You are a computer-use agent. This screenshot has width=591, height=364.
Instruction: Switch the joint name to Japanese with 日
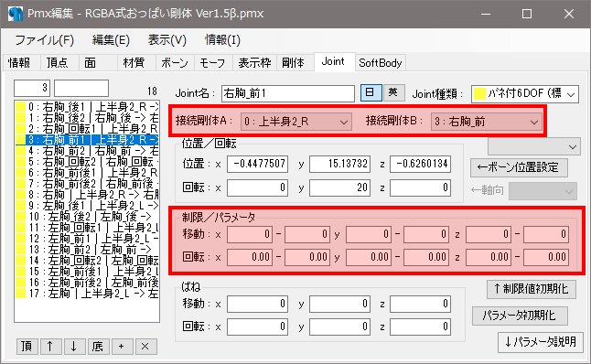371,92
